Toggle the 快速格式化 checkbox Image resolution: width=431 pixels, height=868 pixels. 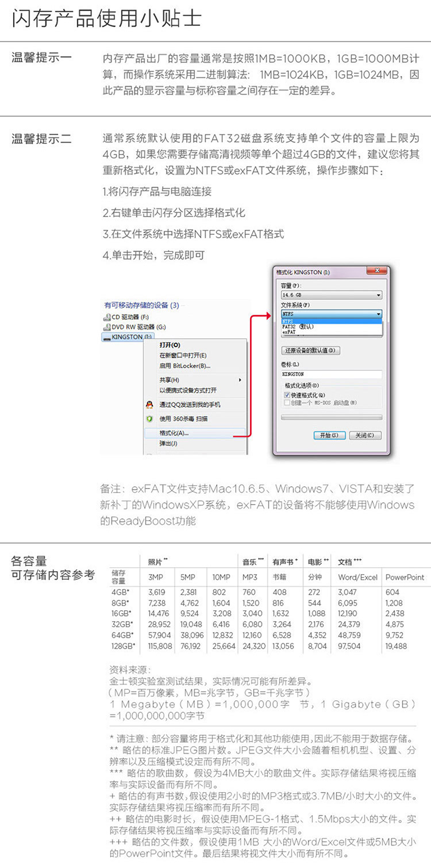coord(287,396)
